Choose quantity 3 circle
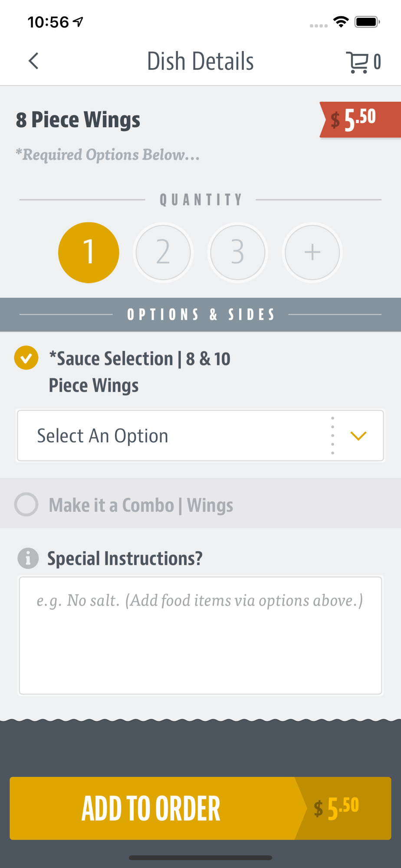The image size is (401, 868). [237, 252]
